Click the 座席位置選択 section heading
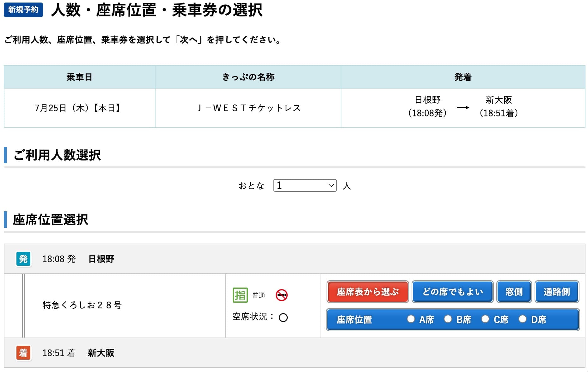 point(51,220)
